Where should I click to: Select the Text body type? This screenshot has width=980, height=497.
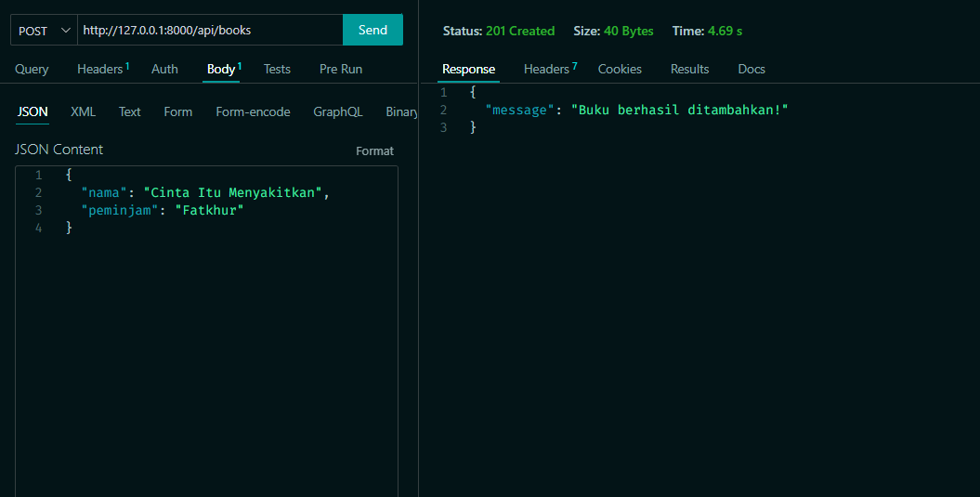(129, 111)
